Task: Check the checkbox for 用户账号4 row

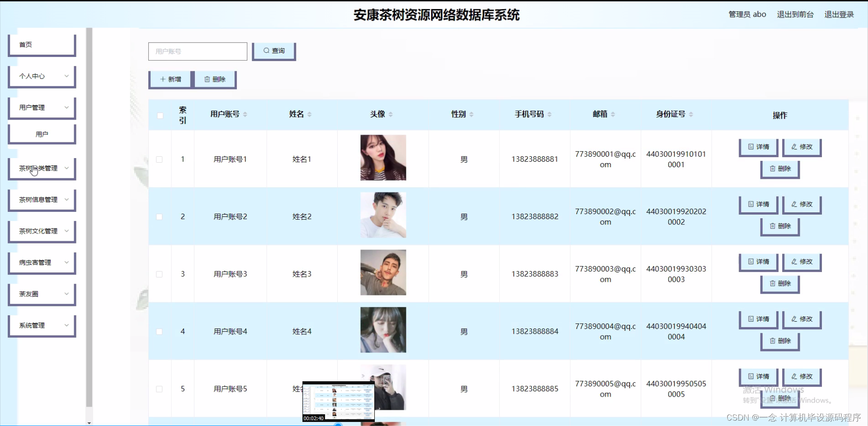Action: coord(160,331)
